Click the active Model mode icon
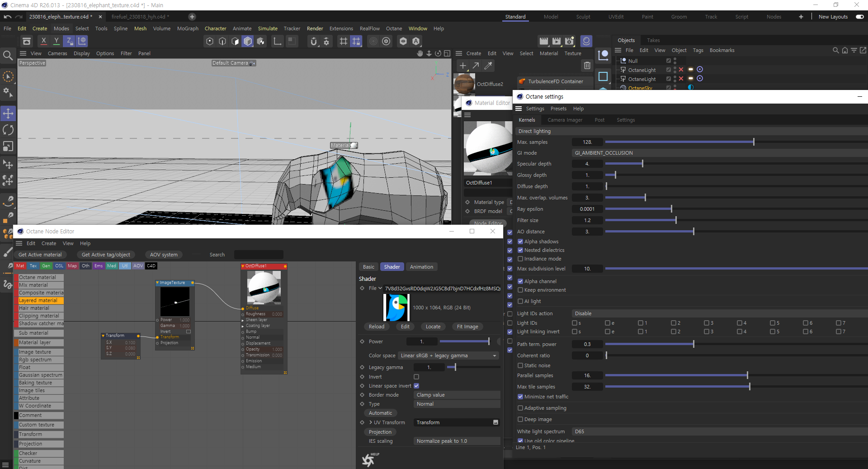868x469 pixels. click(248, 41)
